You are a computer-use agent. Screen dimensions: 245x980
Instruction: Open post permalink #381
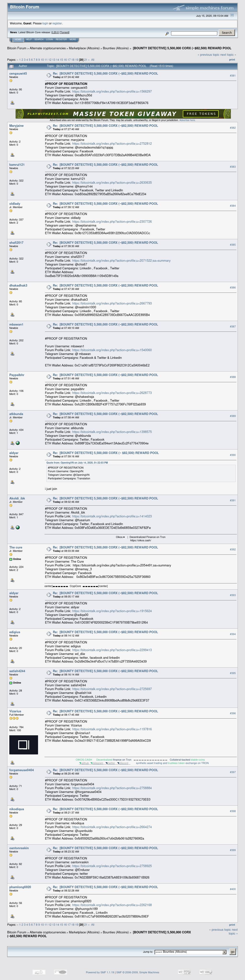coord(233,76)
